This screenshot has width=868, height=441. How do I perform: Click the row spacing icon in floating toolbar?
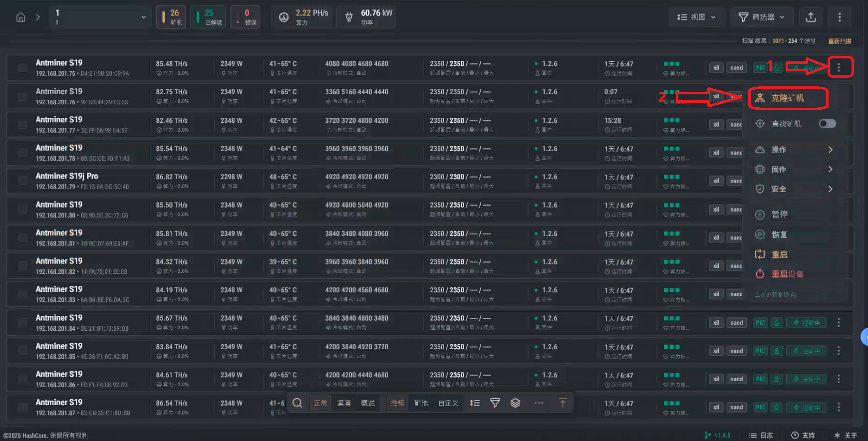click(x=475, y=403)
